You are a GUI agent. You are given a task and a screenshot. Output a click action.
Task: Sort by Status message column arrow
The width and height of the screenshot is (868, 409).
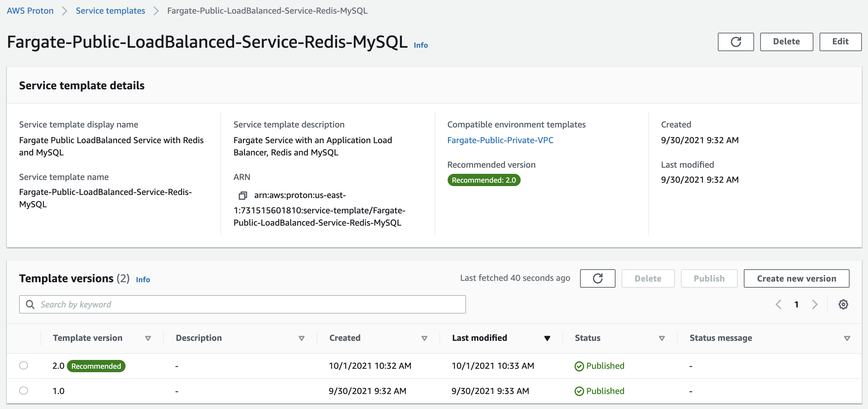[847, 338]
